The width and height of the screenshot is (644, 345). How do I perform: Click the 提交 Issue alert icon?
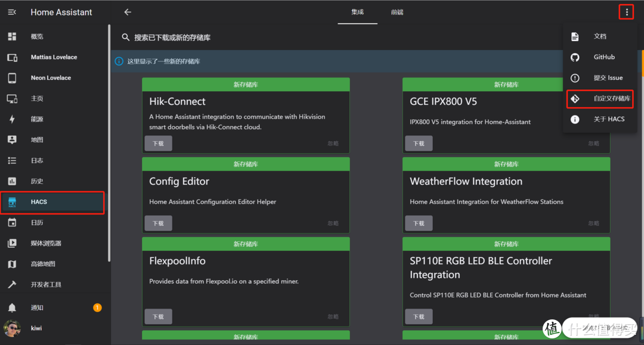click(575, 78)
